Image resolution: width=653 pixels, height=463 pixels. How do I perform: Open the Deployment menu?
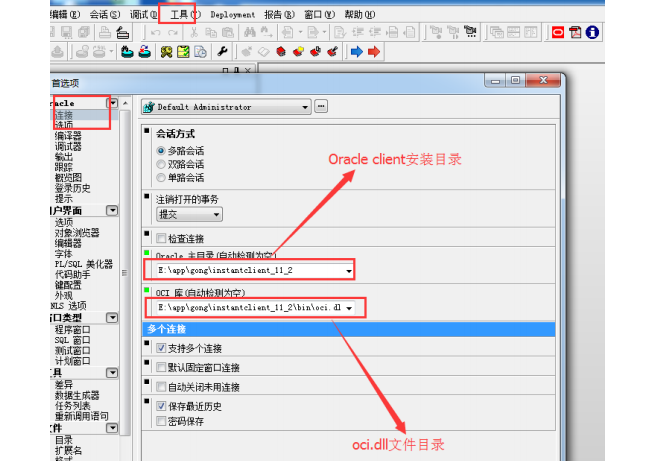(232, 15)
